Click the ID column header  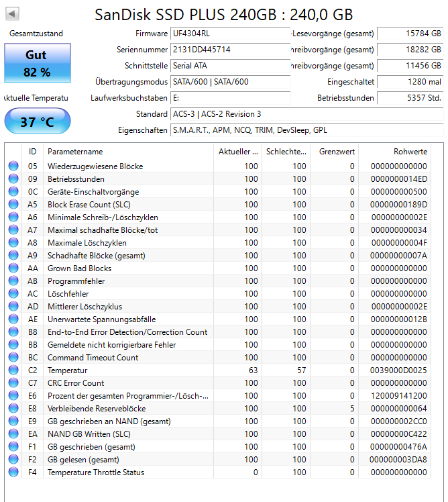coord(33,152)
